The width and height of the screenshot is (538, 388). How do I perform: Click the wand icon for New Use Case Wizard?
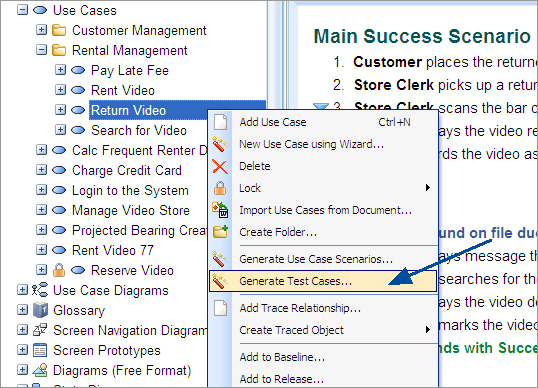click(220, 144)
